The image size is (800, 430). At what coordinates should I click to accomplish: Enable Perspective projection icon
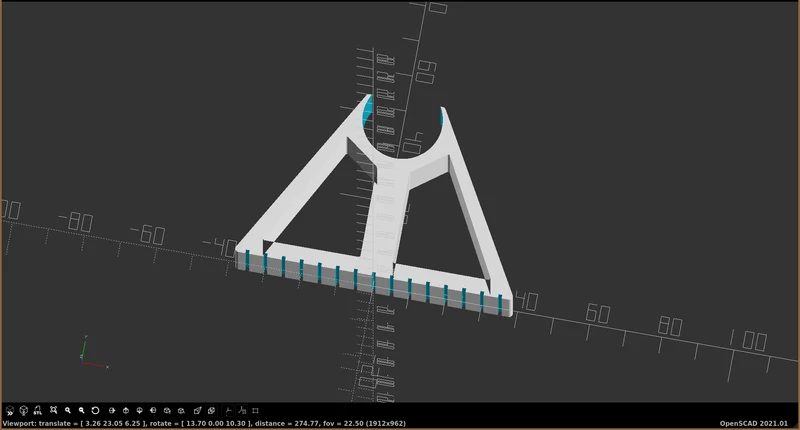pos(197,411)
